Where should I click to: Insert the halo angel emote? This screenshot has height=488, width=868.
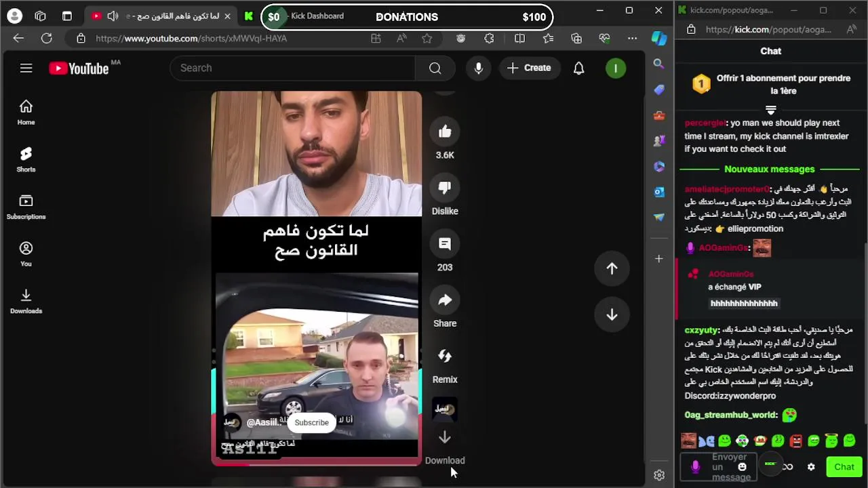coord(831,441)
